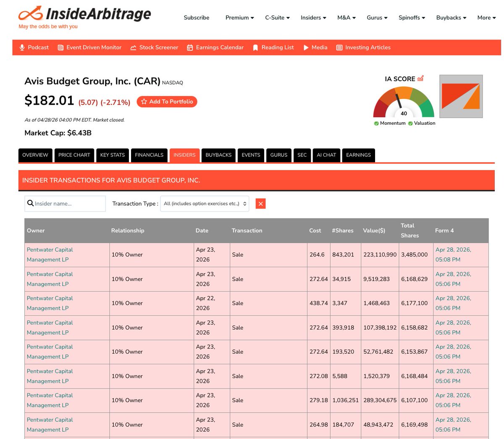Open the Reading List link

[x=278, y=47]
